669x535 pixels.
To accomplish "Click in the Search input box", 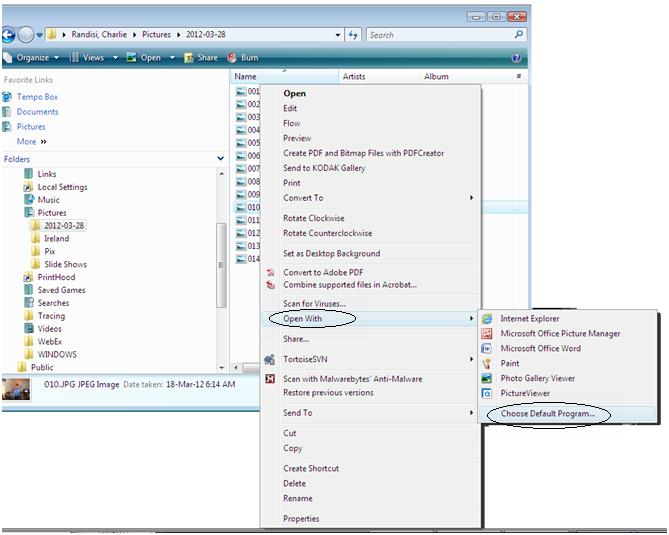I will tap(440, 35).
